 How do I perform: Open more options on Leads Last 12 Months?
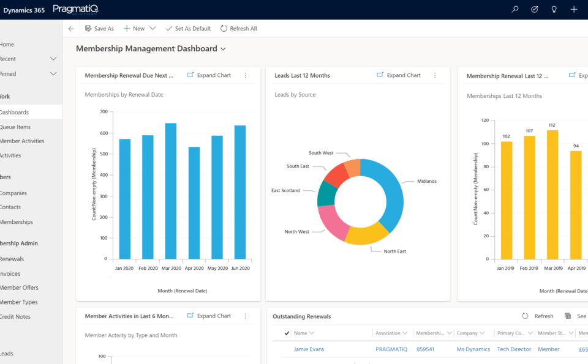tap(435, 76)
